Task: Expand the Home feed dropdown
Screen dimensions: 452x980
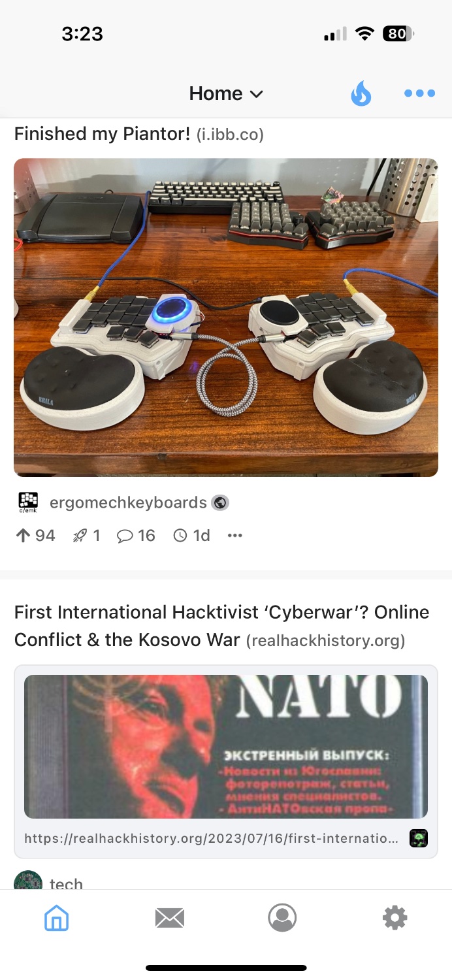Action: pyautogui.click(x=226, y=93)
